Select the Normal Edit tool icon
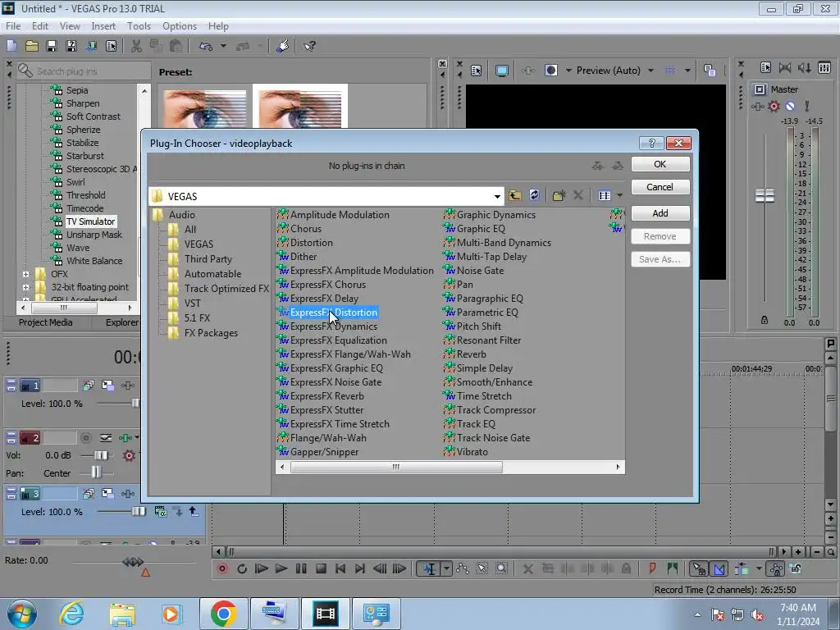 430,568
